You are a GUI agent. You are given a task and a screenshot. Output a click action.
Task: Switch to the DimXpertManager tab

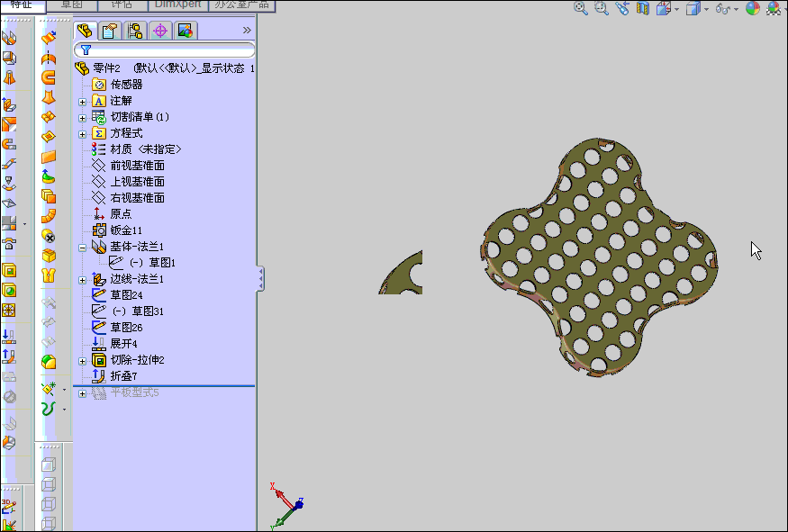[x=159, y=31]
